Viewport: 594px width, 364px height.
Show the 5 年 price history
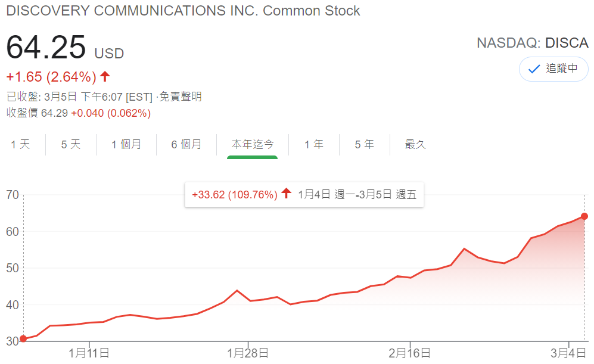click(365, 144)
